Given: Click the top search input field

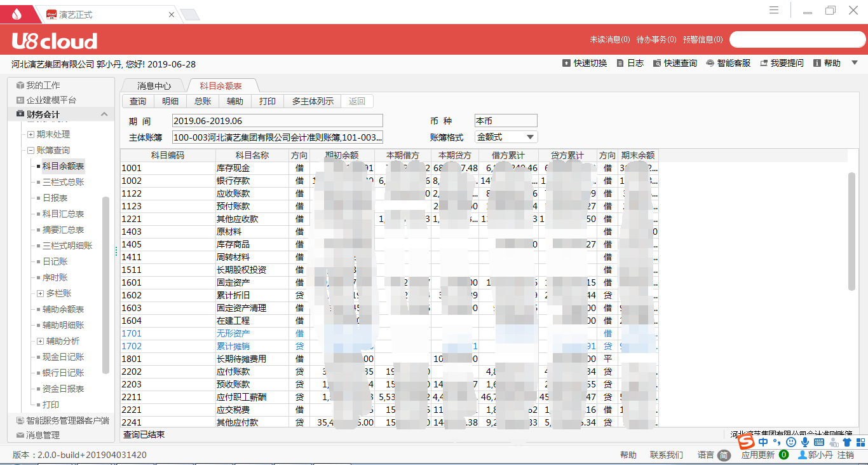Looking at the screenshot, I should tap(797, 39).
